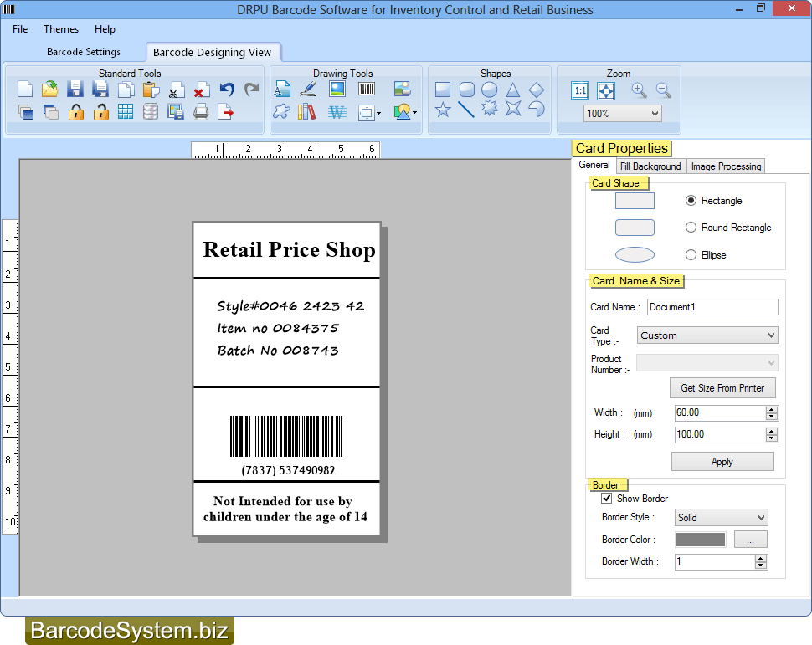The height and width of the screenshot is (645, 812).
Task: Click Get Size From Printer button
Action: (x=722, y=387)
